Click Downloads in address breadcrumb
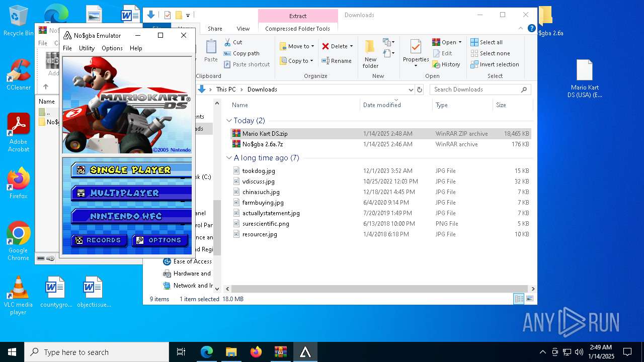Image resolution: width=644 pixels, height=362 pixels. point(262,89)
